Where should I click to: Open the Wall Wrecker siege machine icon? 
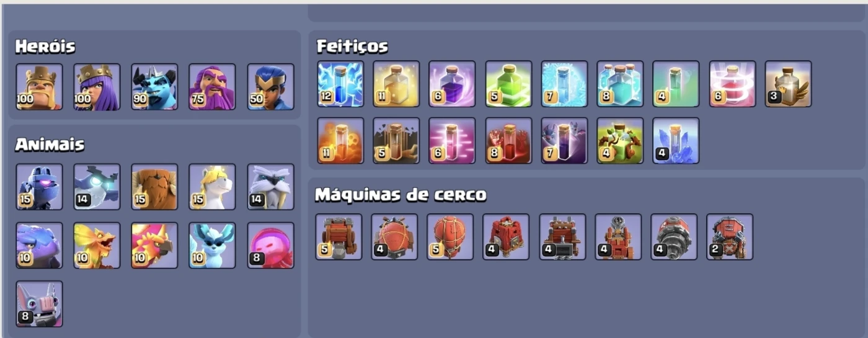click(x=339, y=237)
